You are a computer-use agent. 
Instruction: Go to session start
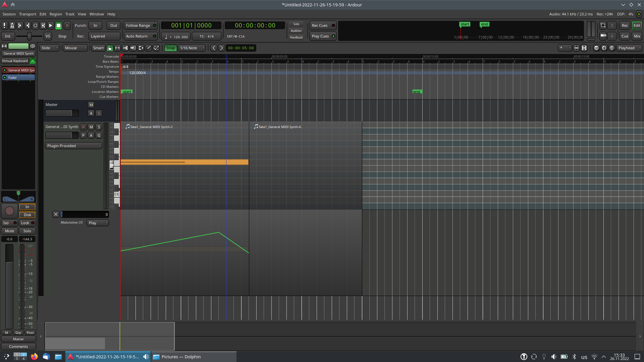pos(20,25)
